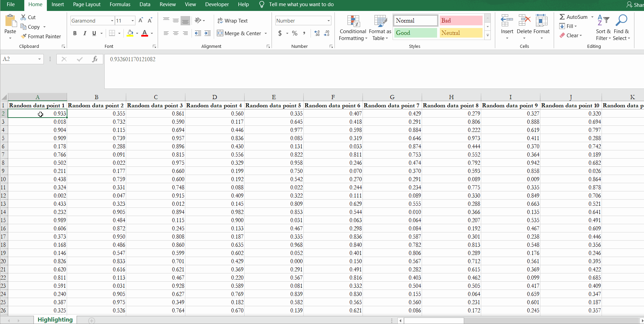This screenshot has width=644, height=324.
Task: Toggle italic formatting
Action: point(84,33)
